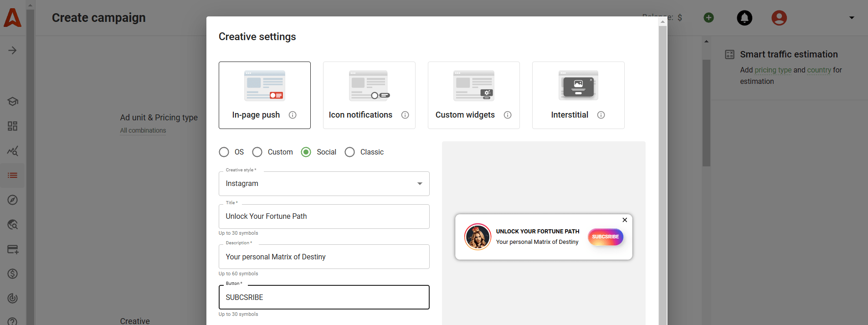Show info for Custom widgets
868x325 pixels.
pyautogui.click(x=508, y=115)
